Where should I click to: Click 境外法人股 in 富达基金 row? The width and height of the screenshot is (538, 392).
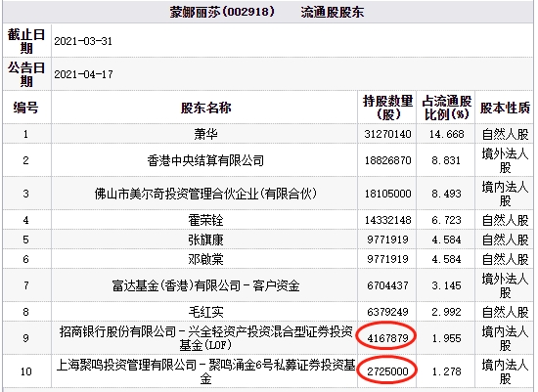click(x=505, y=285)
